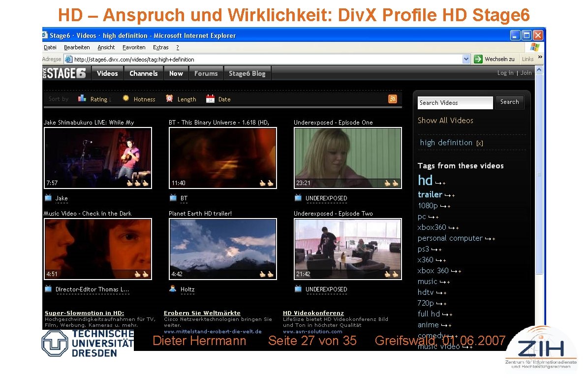Open the Underexposed Episode One thumbnail

coord(347,158)
